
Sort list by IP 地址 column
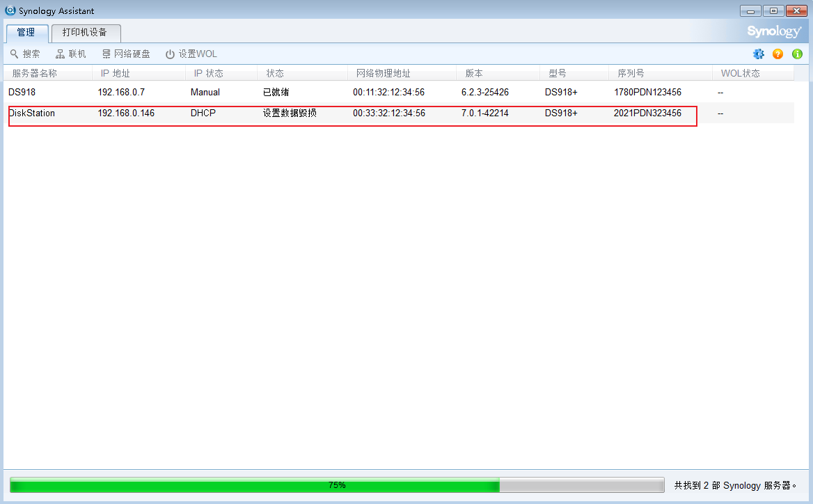coord(116,73)
